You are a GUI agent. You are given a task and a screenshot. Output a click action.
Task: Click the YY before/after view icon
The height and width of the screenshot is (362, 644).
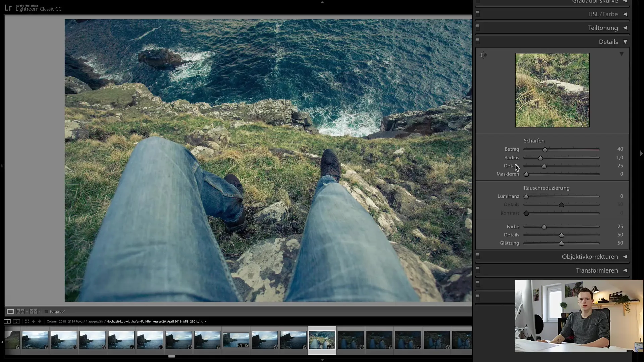[x=33, y=311]
